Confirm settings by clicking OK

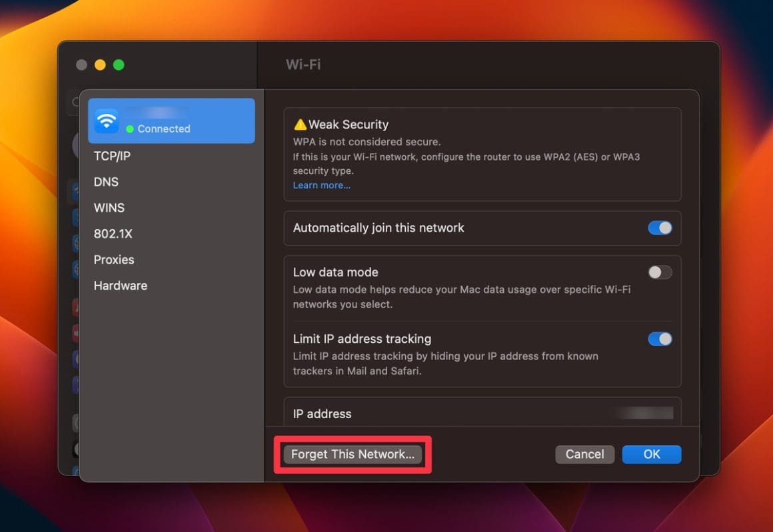651,454
